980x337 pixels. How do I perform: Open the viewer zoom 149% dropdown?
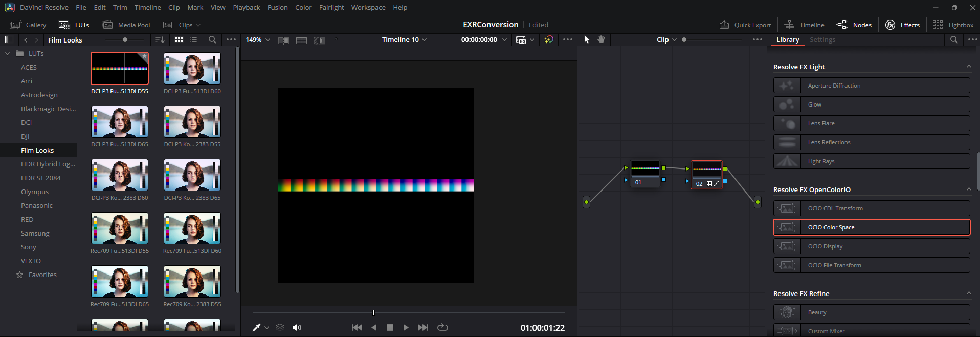258,39
